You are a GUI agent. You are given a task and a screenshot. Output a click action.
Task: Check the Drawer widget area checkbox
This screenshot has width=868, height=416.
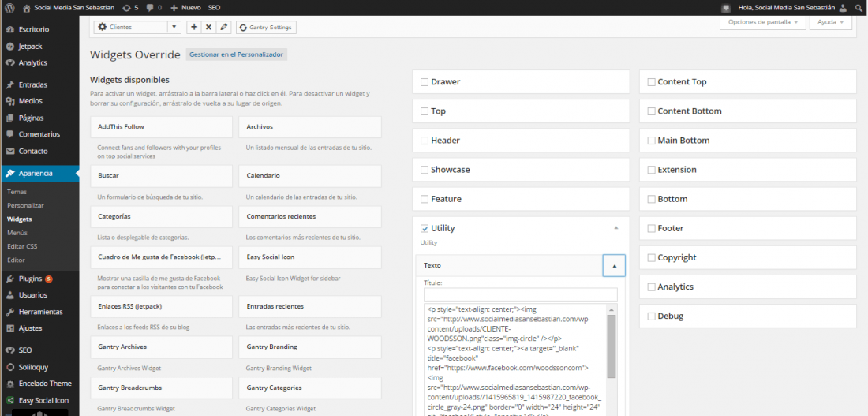click(x=425, y=82)
